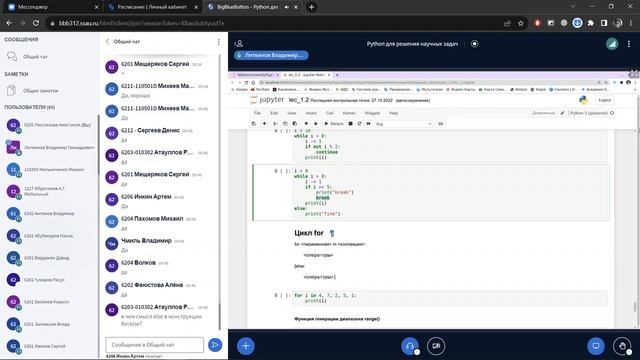Click the chat message from 6204 Волков
The width and height of the screenshot is (640, 360).
click(x=159, y=267)
